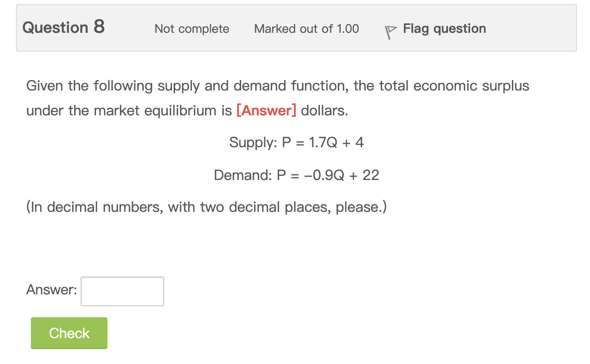This screenshot has height=364, width=590.
Task: Click inside the Answer input box
Action: 122,291
